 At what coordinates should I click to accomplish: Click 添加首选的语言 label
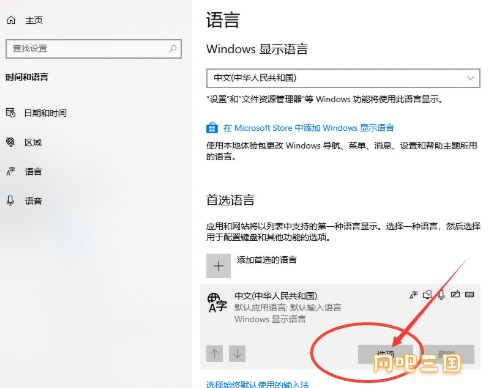[x=267, y=260]
